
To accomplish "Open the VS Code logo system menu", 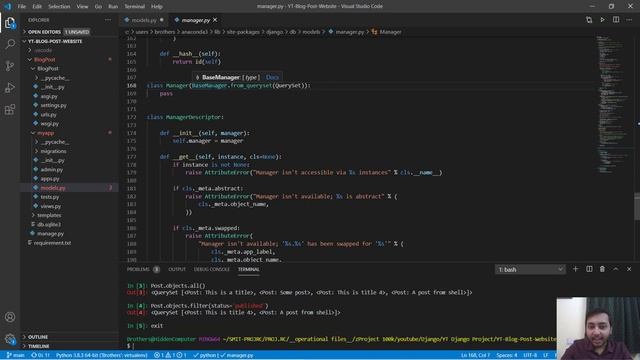I will click(x=7, y=6).
